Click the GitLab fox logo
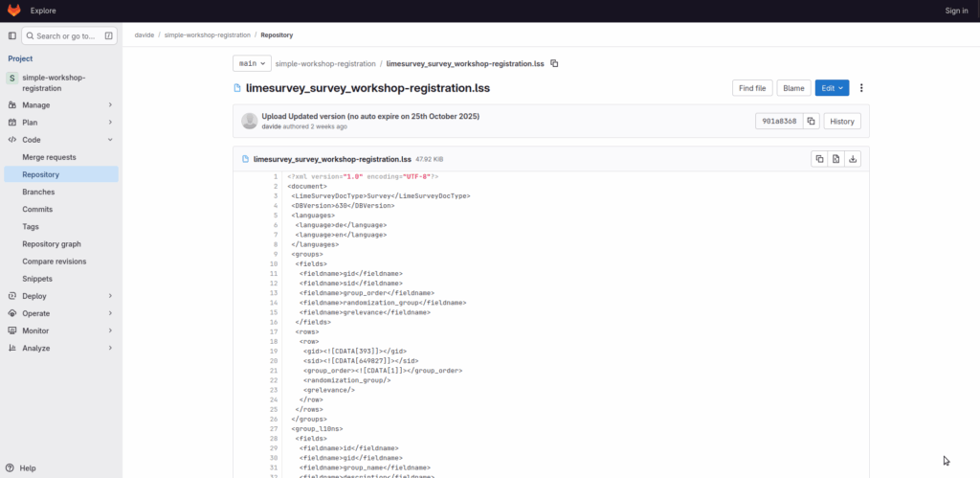 coord(14,11)
